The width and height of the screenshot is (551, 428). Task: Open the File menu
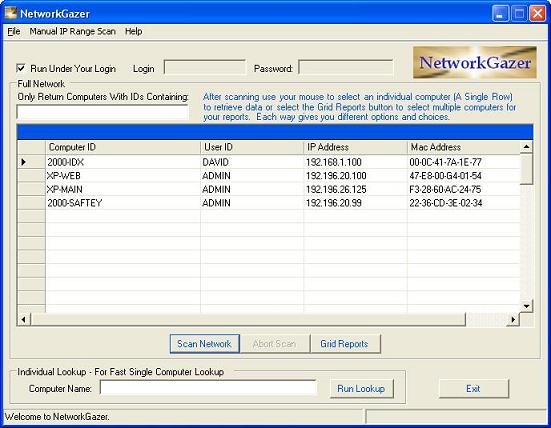coord(14,31)
